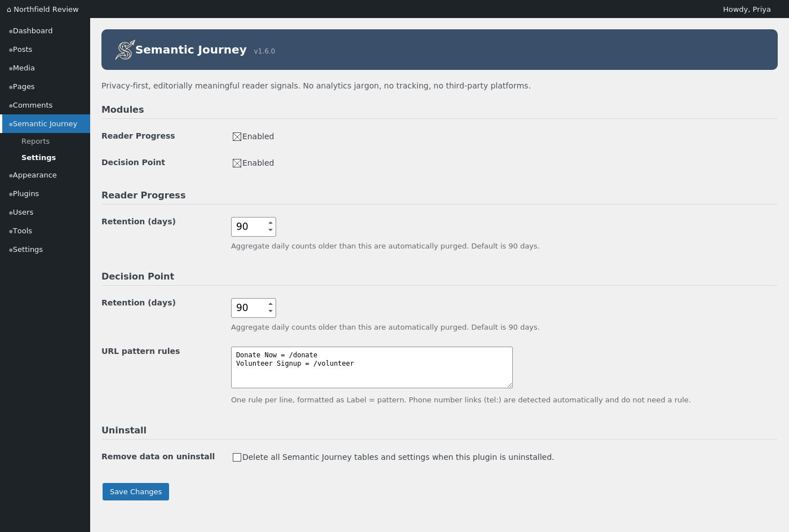Click the Privacy-first description paragraph
The height and width of the screenshot is (532, 789).
[x=316, y=86]
